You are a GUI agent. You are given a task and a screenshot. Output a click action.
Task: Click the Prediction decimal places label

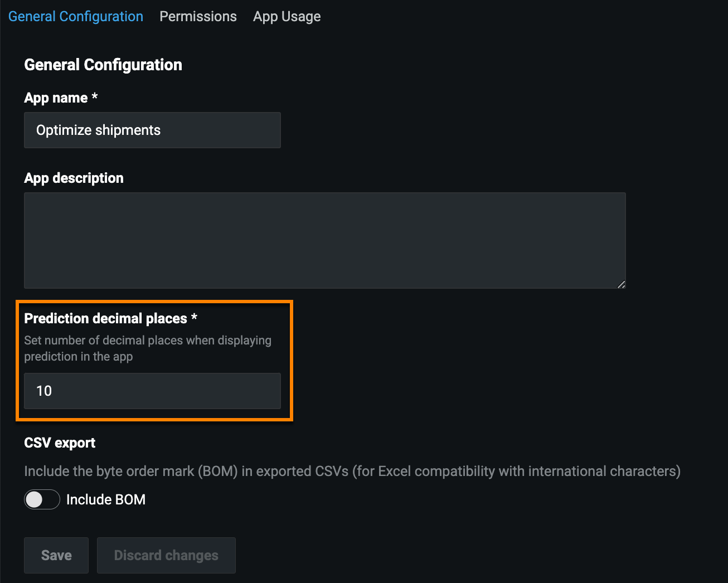[x=105, y=319]
